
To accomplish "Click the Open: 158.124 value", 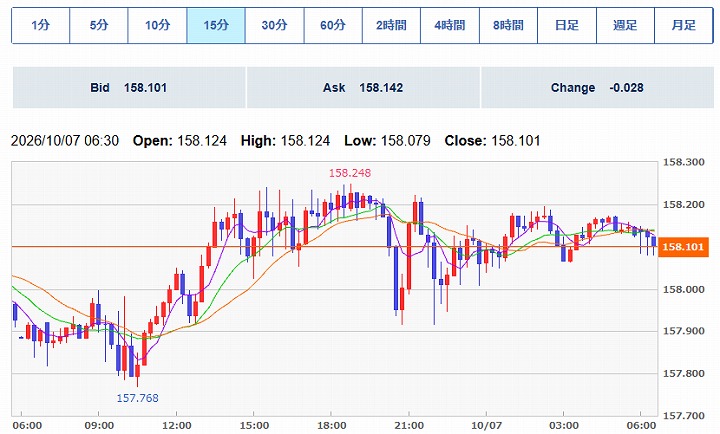I will click(180, 141).
